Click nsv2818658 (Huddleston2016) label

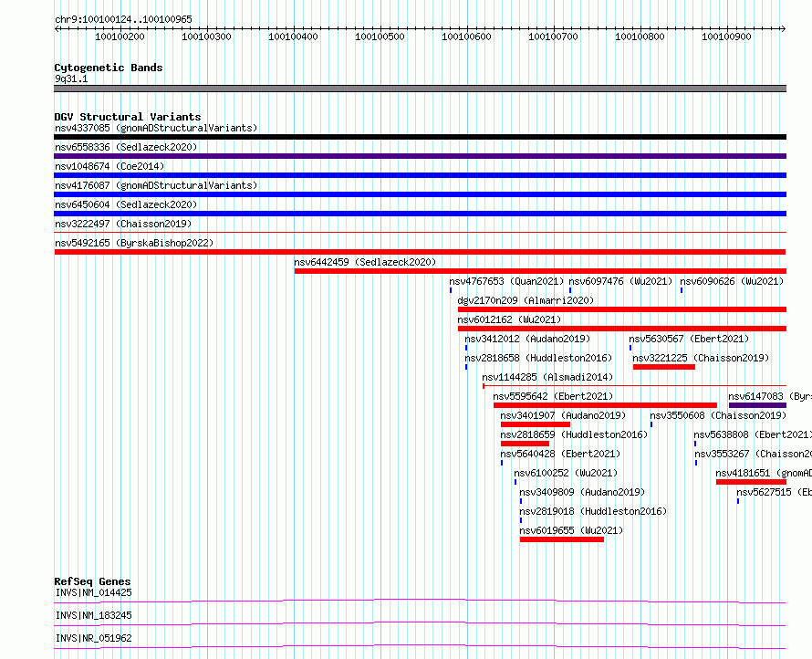[x=538, y=358]
